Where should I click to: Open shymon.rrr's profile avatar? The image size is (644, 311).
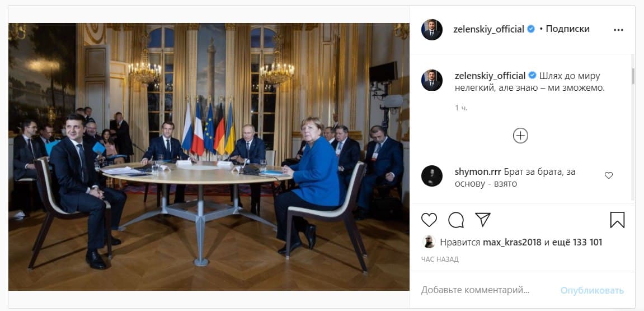coord(431,175)
